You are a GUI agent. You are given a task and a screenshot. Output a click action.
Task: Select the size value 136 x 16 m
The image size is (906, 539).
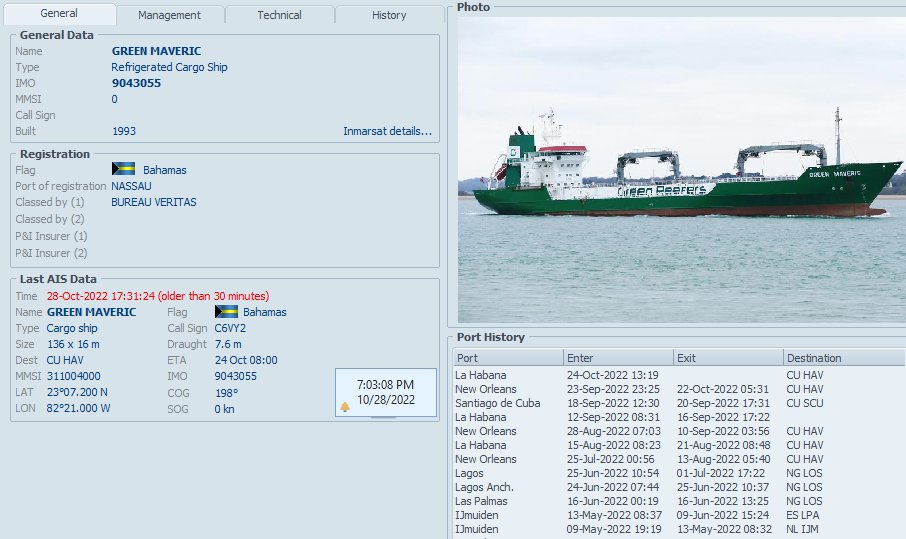73,344
